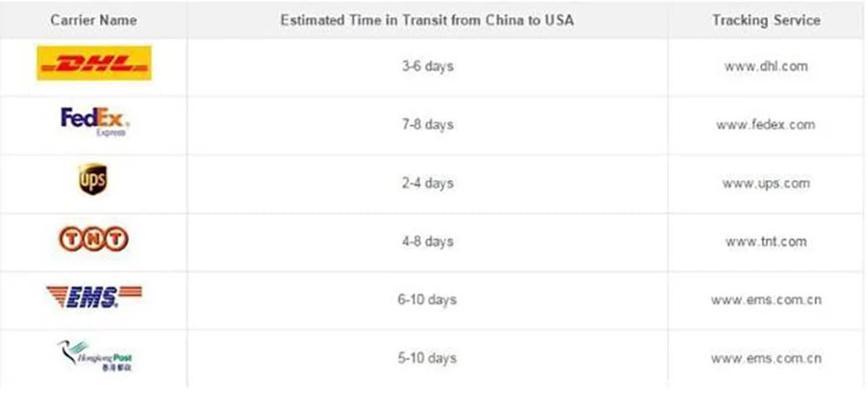Click the 4-8 days transit cell
The image size is (868, 395).
[427, 241]
